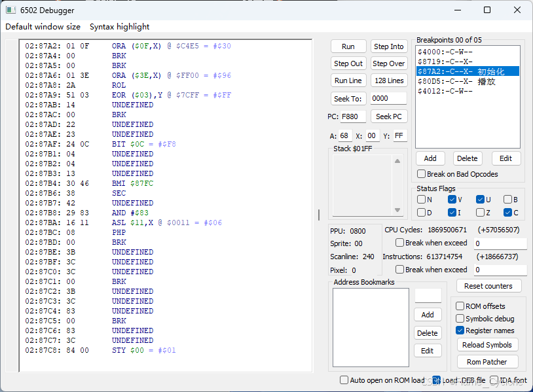Click the CPU cycles exceed value field
Viewport: 533px width, 392px height.
(500, 243)
